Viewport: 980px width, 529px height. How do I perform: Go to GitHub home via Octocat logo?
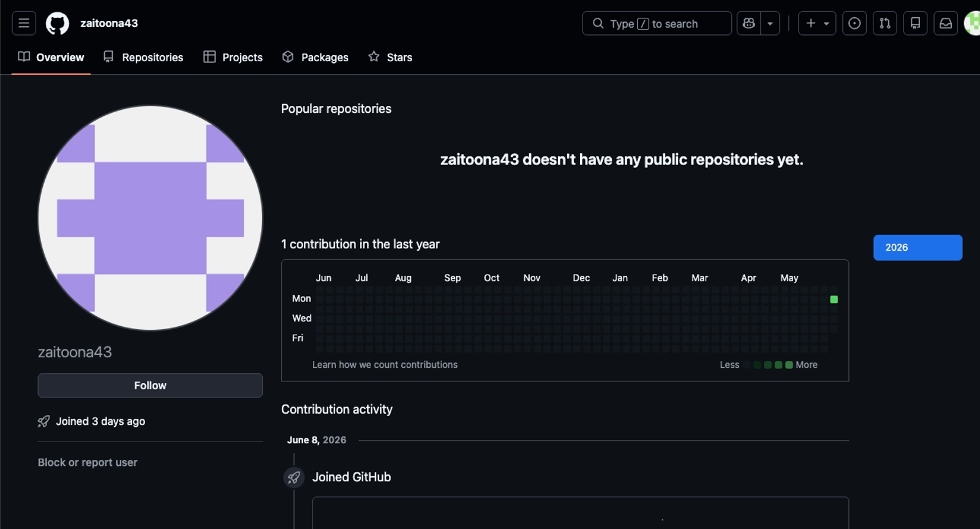[58, 23]
